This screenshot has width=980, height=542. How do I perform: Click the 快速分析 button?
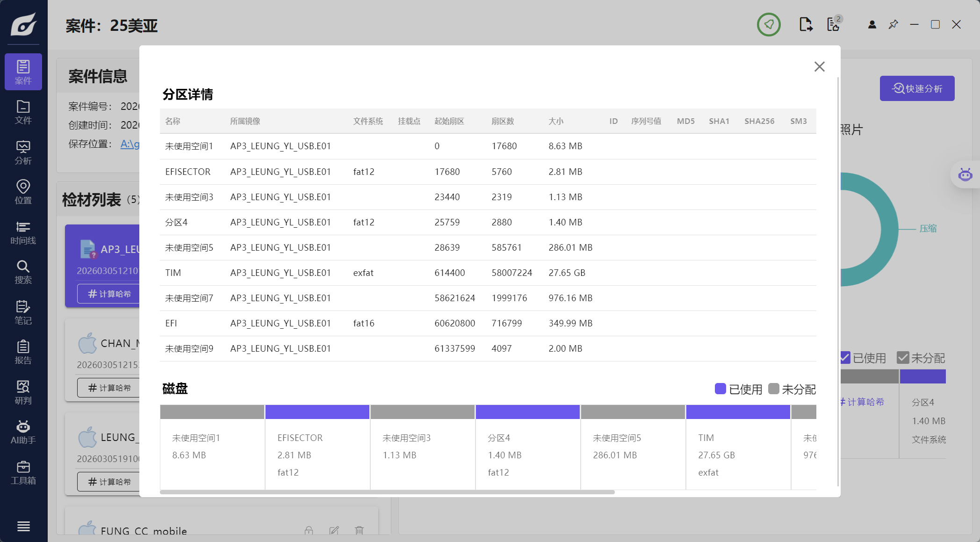click(917, 88)
